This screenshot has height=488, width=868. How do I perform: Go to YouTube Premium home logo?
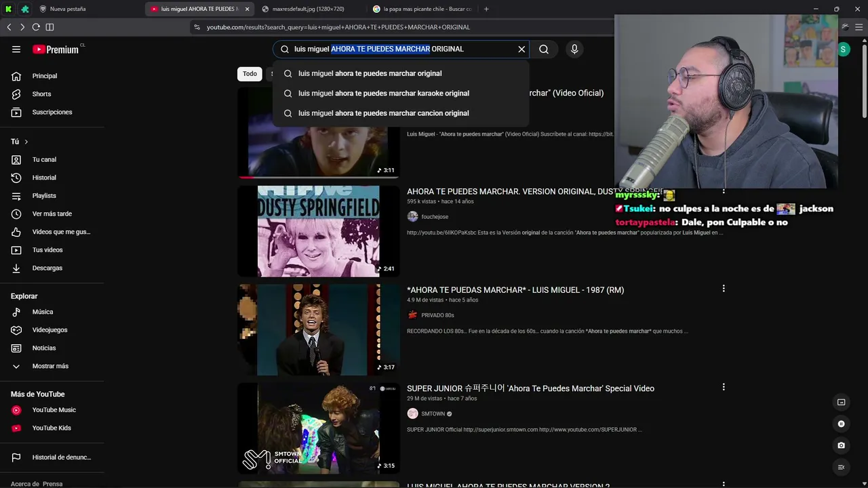click(x=56, y=49)
